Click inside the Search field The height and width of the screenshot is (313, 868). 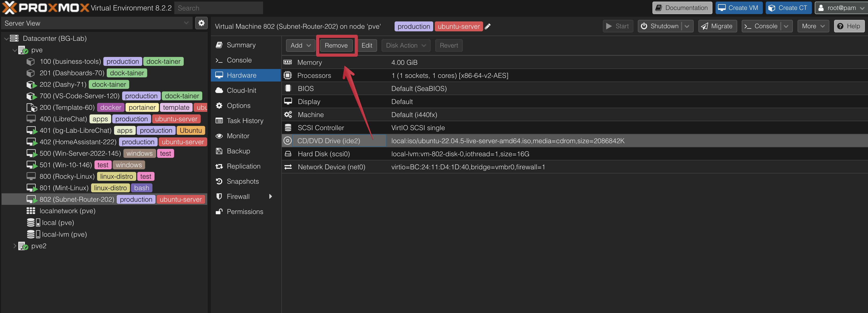point(218,8)
